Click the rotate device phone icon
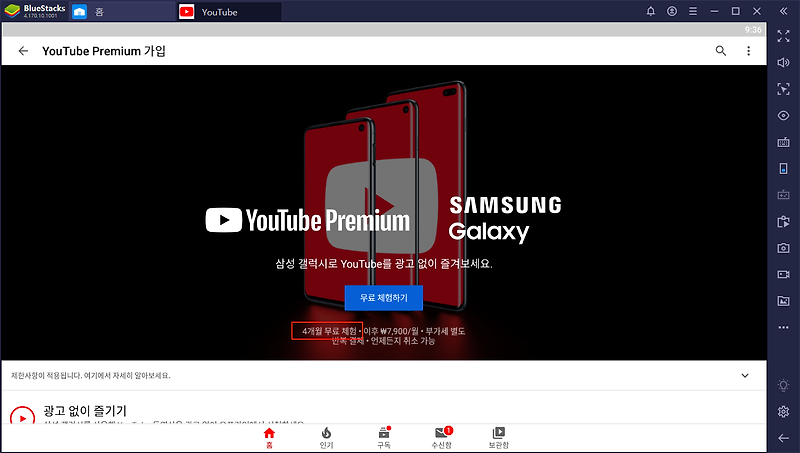This screenshot has height=453, width=800. (x=783, y=168)
